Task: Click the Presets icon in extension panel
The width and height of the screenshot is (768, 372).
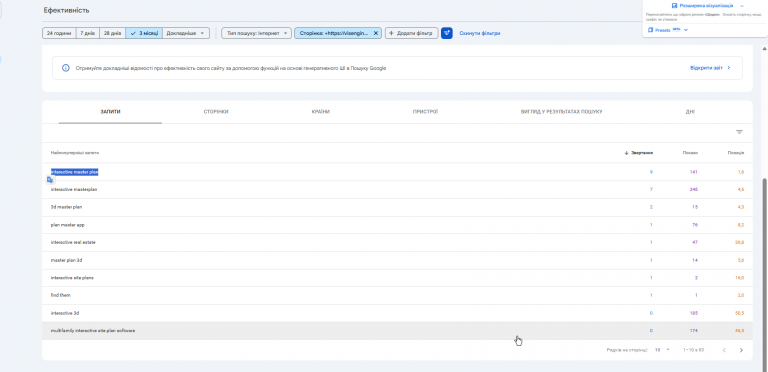Action: tap(650, 30)
